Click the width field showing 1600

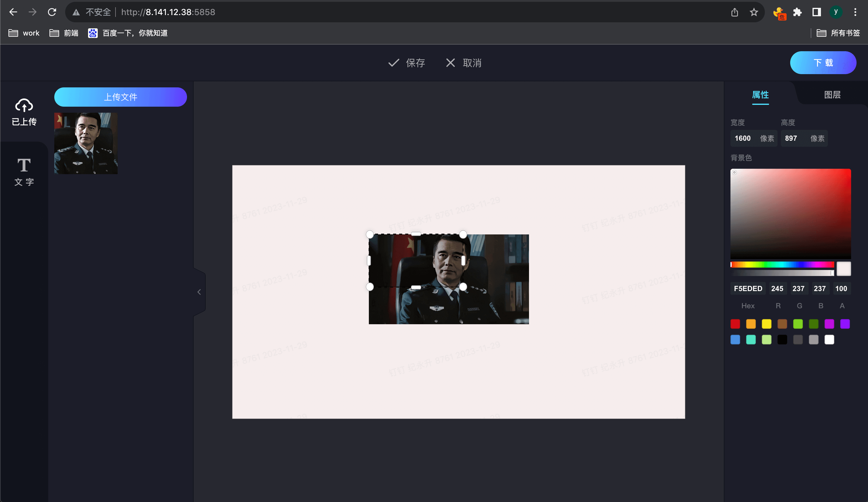pos(754,138)
